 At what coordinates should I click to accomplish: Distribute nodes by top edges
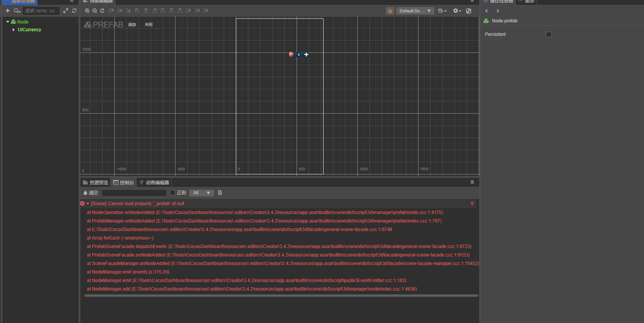(163, 10)
